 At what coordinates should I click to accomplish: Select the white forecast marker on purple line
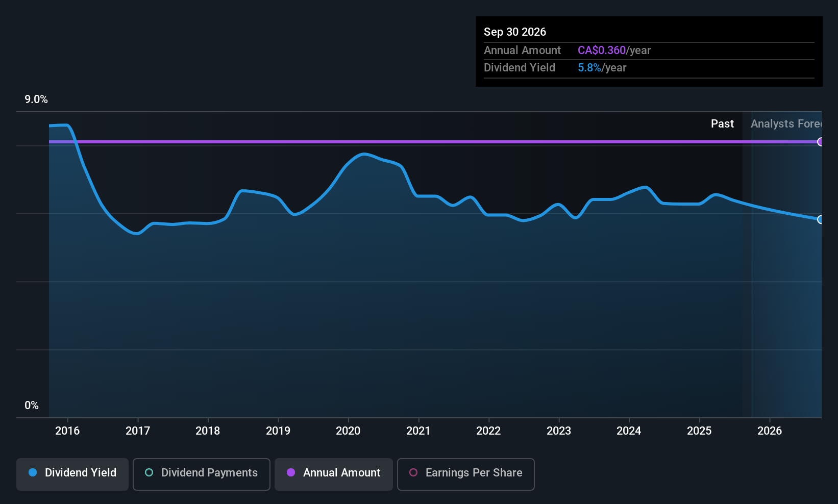tap(820, 142)
